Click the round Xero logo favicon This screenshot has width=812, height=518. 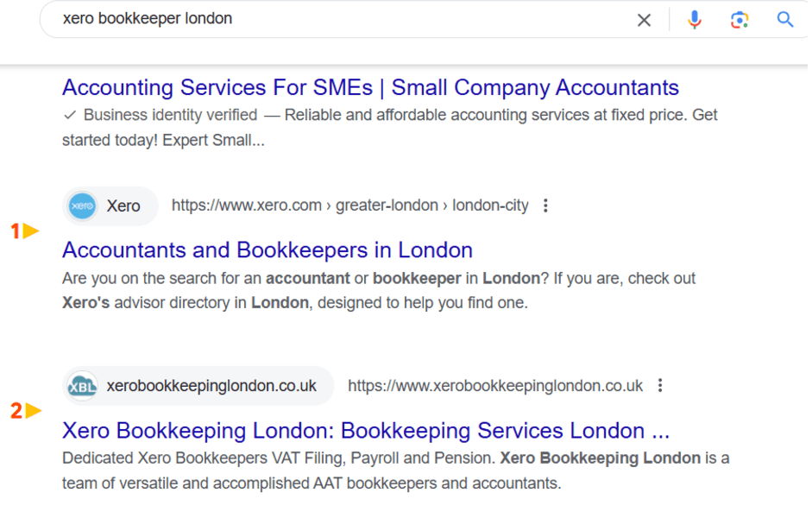[82, 205]
